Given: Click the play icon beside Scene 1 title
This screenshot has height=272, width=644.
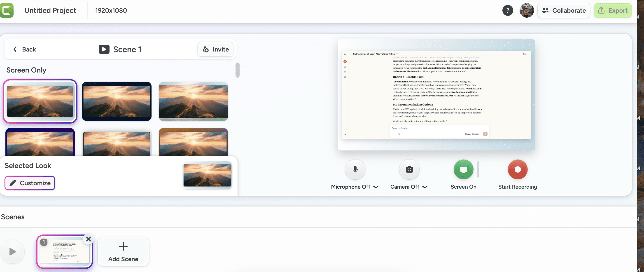Looking at the screenshot, I should coord(103,49).
